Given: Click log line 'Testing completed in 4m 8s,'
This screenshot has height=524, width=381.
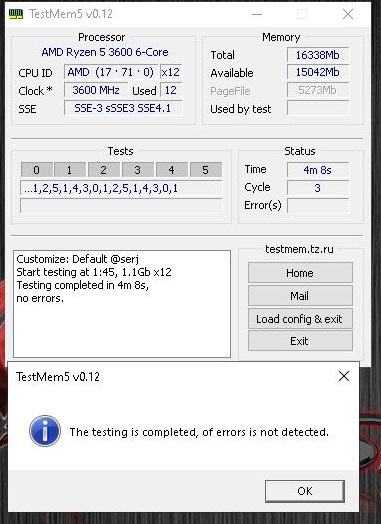Looking at the screenshot, I should coord(83,285).
